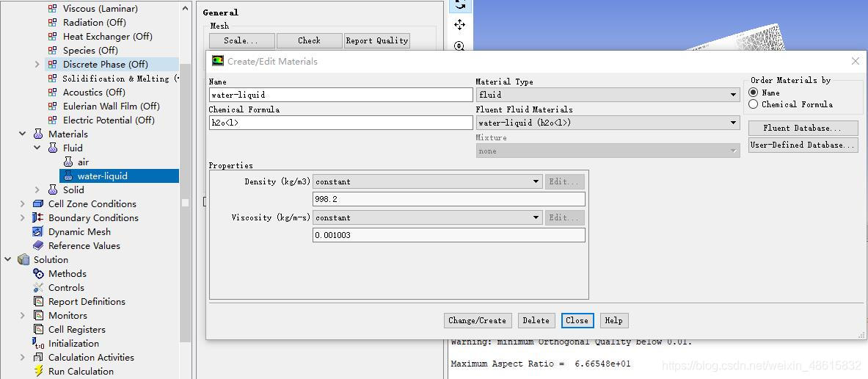This screenshot has height=379, width=868.
Task: Click the Dynamic Mesh icon
Action: pos(38,232)
